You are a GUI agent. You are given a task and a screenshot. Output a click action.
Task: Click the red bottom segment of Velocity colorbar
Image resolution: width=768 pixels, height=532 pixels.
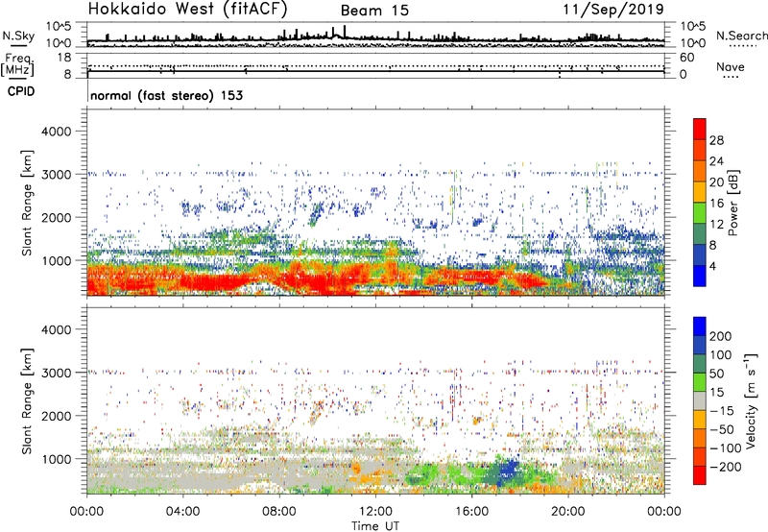pos(700,475)
